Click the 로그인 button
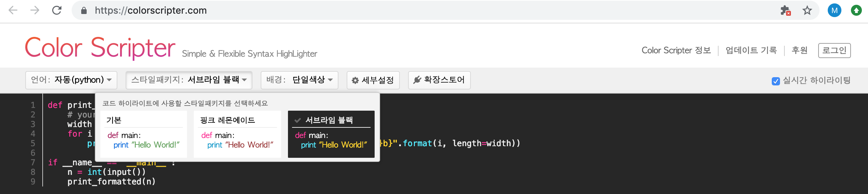The height and width of the screenshot is (194, 868). pos(834,50)
